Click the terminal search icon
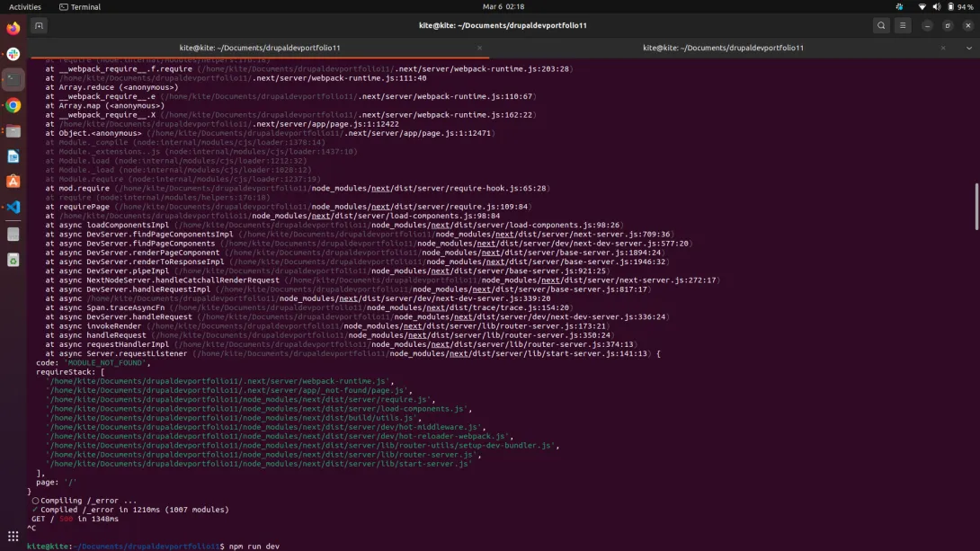This screenshot has width=980, height=551. [881, 26]
